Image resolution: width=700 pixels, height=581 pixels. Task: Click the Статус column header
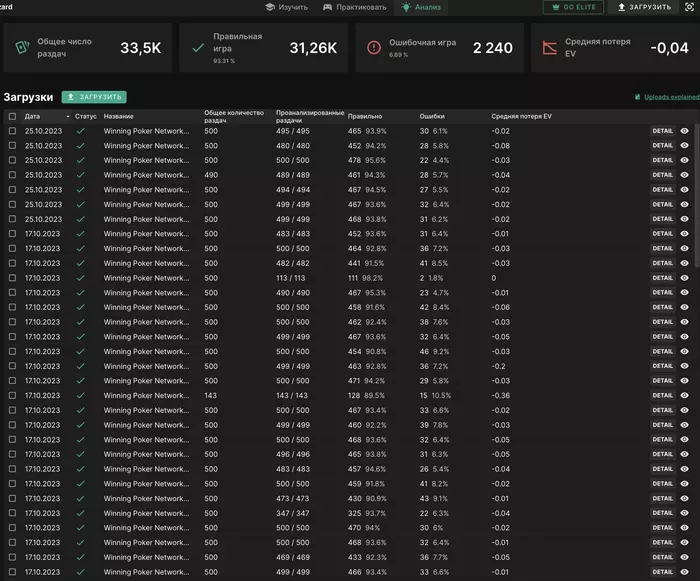86,116
